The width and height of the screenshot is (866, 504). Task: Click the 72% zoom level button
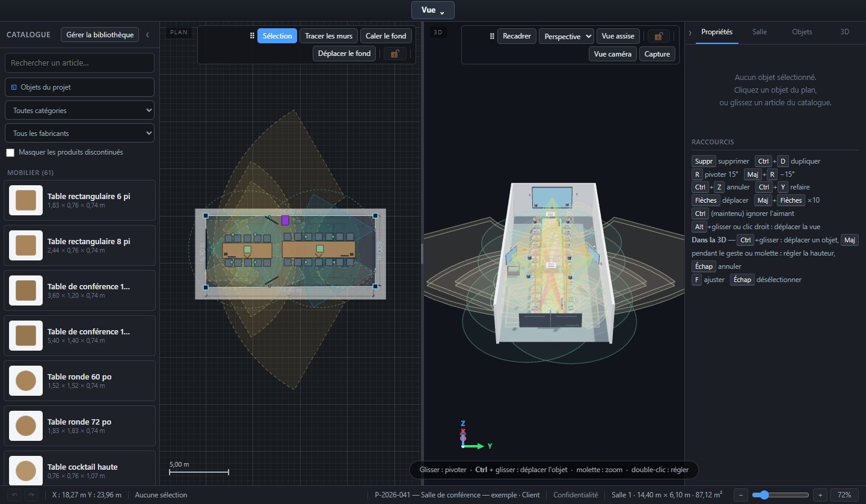click(x=844, y=495)
